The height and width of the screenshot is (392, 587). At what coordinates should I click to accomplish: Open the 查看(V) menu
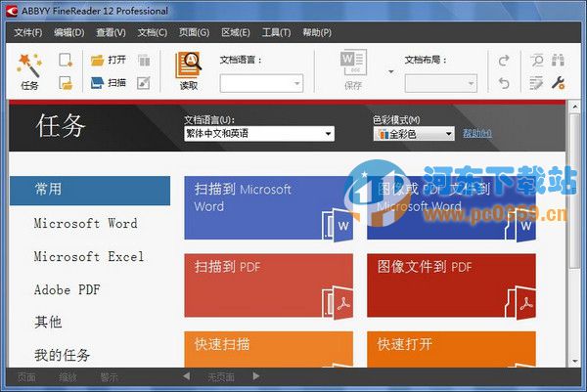point(111,32)
